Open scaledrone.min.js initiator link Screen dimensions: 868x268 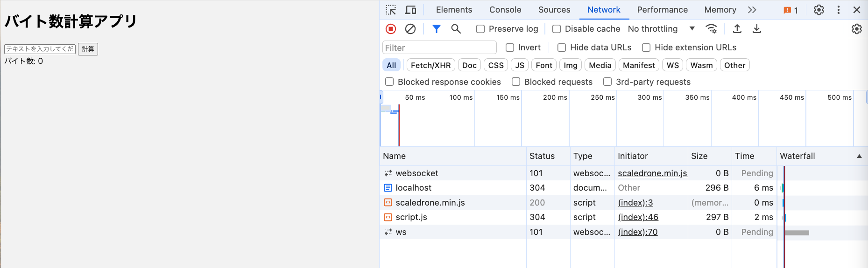point(652,173)
